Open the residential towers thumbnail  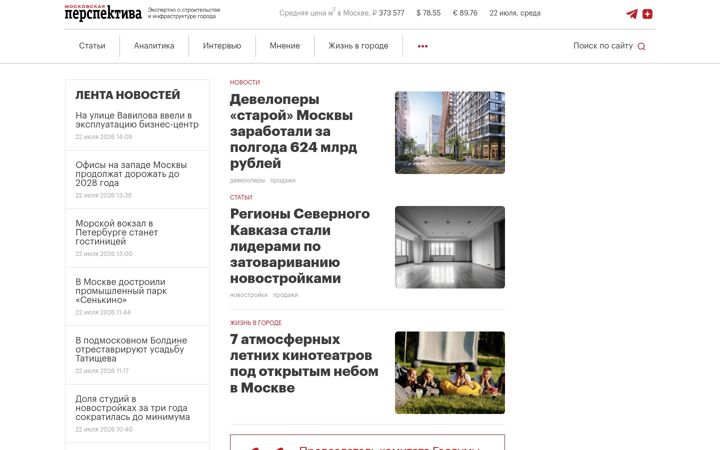pos(450,132)
